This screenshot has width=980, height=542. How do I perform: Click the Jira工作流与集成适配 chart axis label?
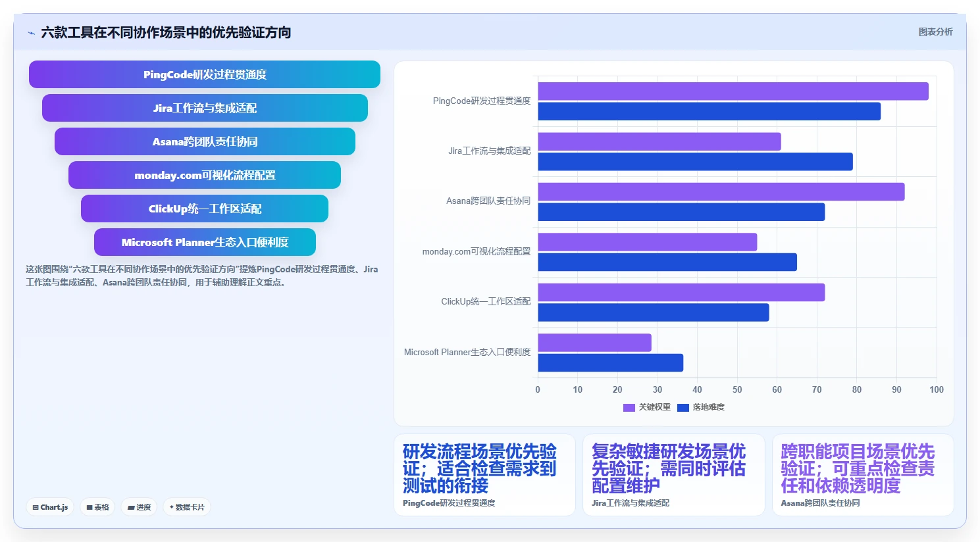click(x=490, y=151)
